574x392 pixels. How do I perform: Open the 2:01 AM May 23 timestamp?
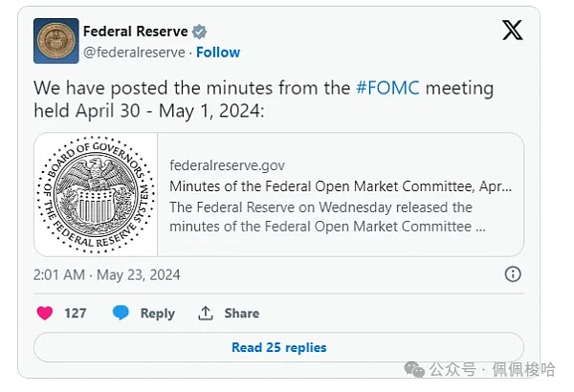tap(107, 274)
